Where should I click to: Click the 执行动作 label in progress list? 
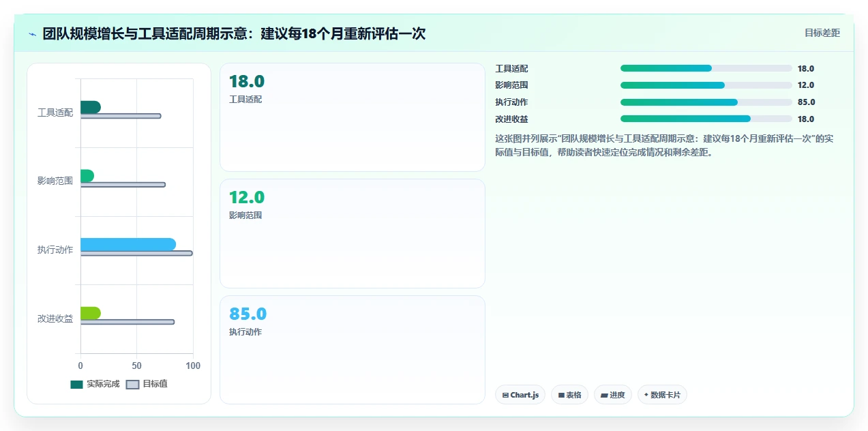(x=511, y=102)
